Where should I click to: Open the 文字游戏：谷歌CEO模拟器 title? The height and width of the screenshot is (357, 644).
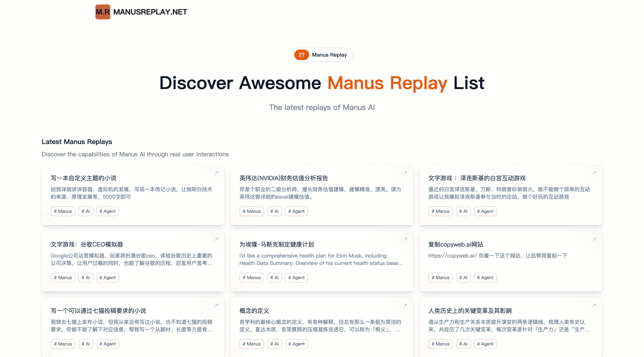(x=87, y=244)
